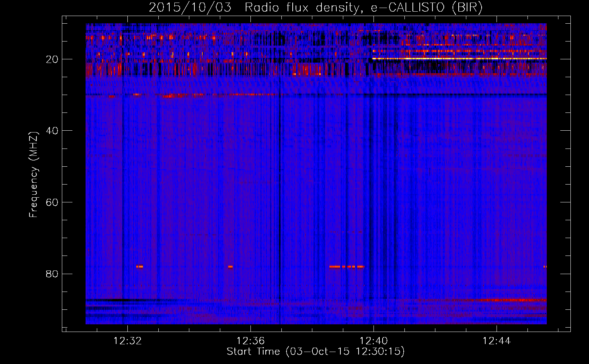Click the 12:40 time tick label

point(373,341)
